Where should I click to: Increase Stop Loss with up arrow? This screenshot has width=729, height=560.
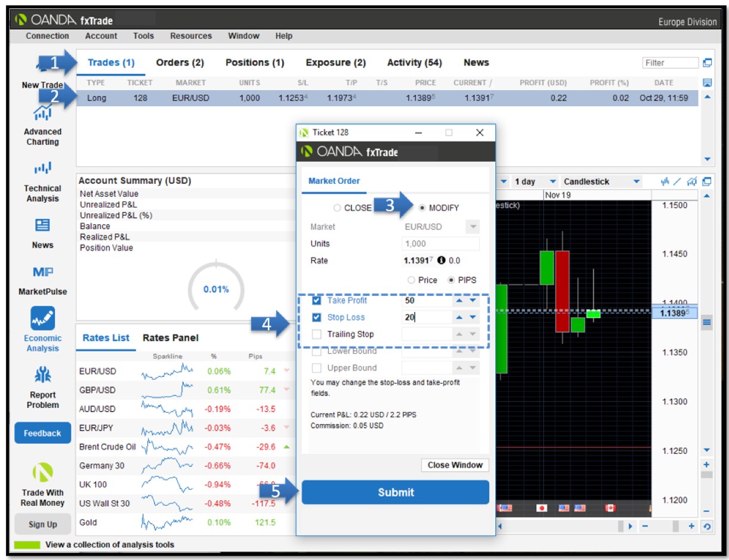tap(459, 317)
